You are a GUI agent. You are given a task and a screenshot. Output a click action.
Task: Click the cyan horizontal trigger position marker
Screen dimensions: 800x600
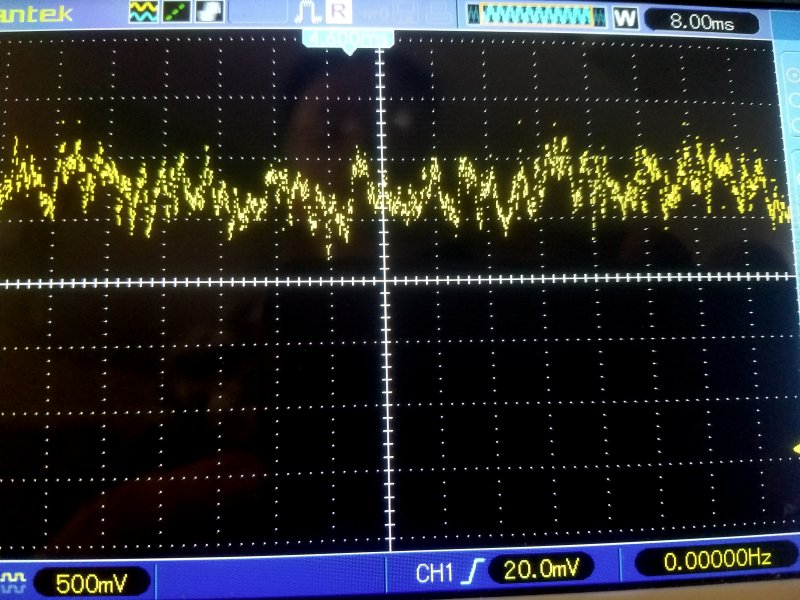[348, 38]
